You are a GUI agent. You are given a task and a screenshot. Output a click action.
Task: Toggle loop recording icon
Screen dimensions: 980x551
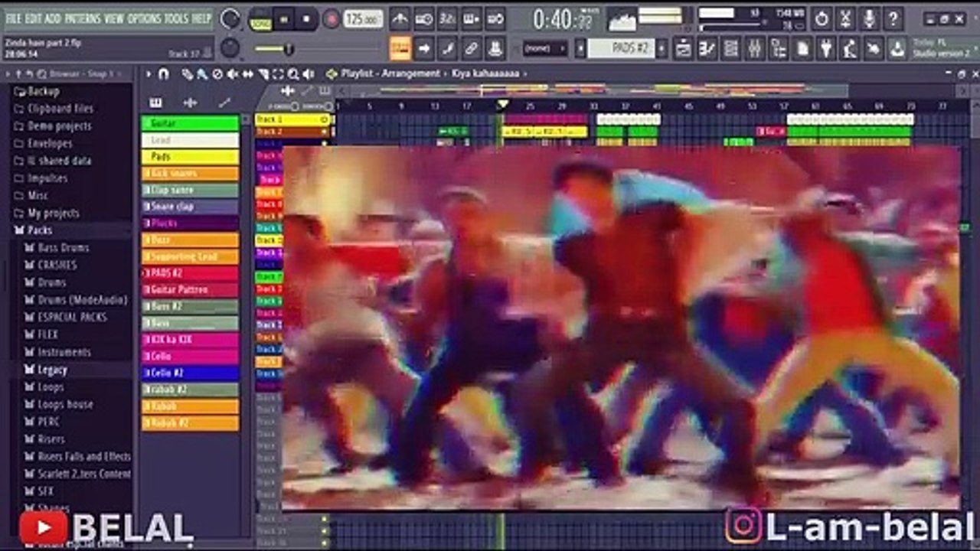495,18
